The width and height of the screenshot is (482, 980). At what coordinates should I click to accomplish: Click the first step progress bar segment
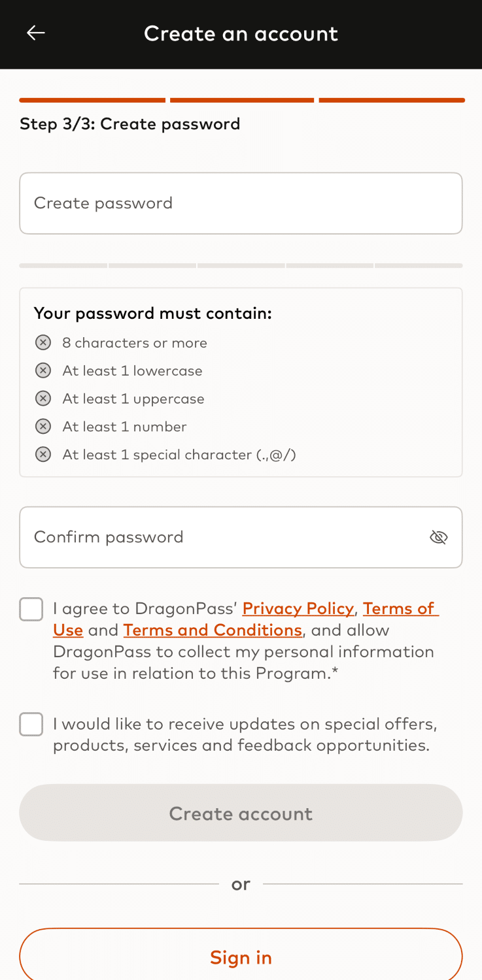click(92, 101)
